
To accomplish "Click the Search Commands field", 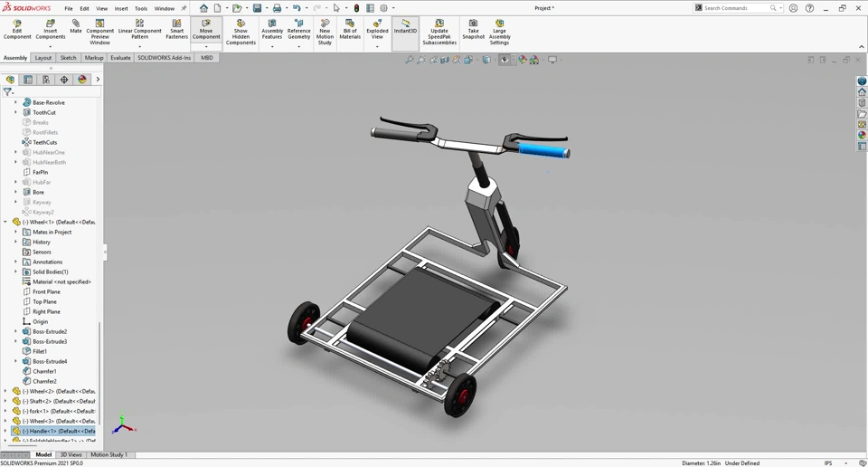I will point(737,8).
